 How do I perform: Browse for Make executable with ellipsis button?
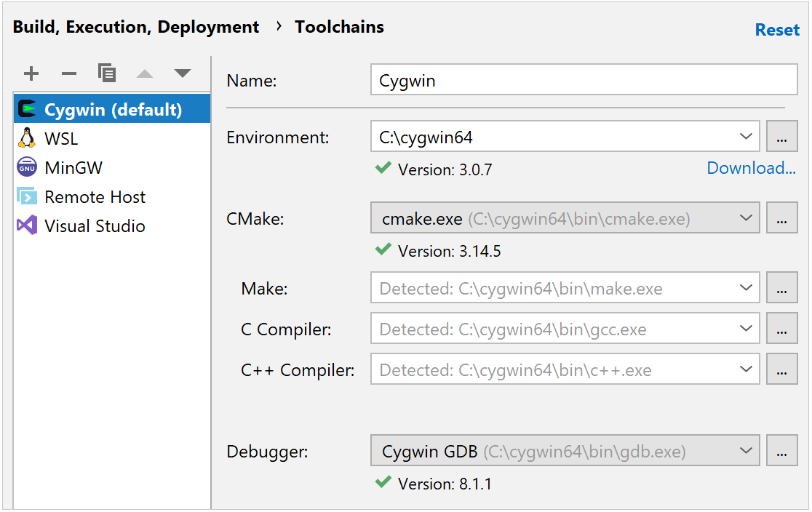click(x=782, y=288)
